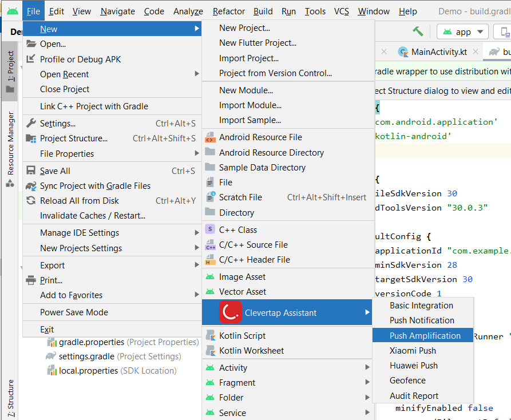Click the Reload All from Disk icon
Screen dimensions: 511x420
31,201
